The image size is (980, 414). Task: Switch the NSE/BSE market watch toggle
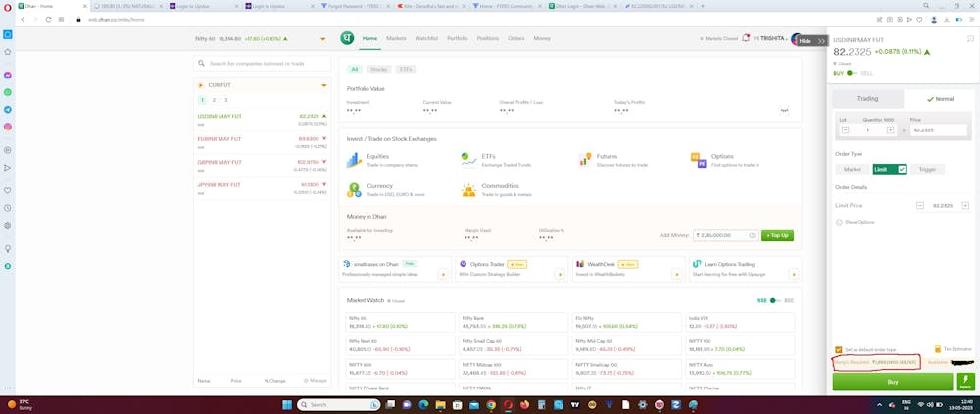click(773, 300)
